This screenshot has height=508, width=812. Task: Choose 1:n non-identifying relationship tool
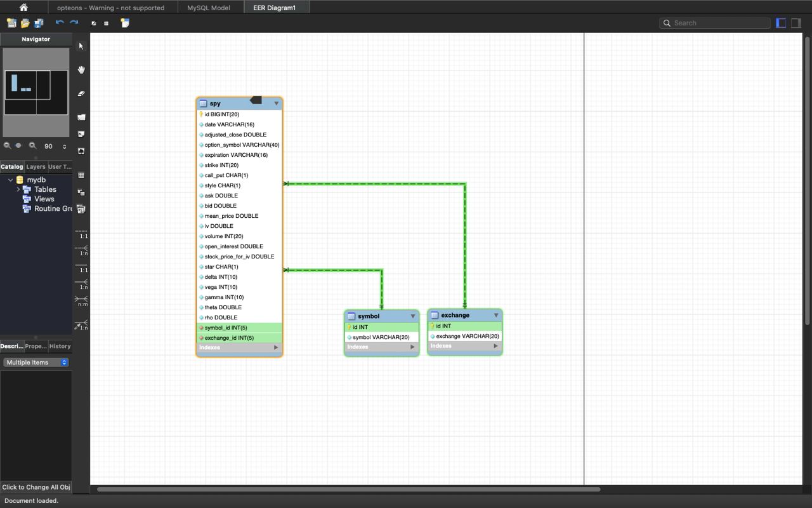[81, 250]
